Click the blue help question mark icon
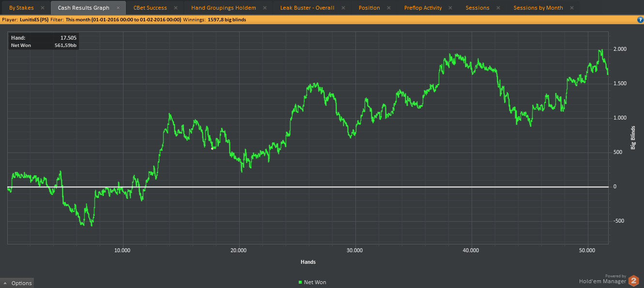 click(x=640, y=20)
